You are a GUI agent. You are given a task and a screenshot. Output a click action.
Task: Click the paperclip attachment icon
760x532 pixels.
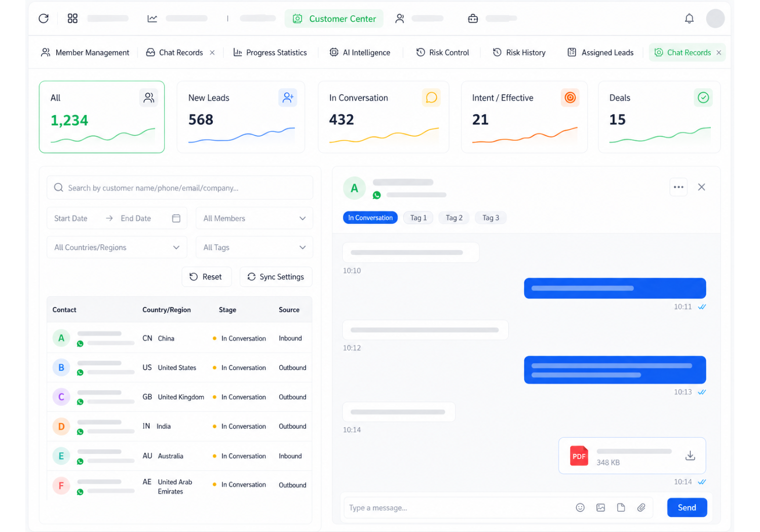point(641,508)
